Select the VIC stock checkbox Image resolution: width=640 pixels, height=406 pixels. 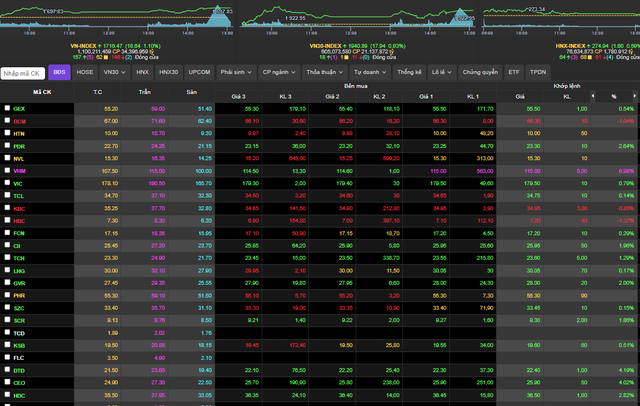7,184
